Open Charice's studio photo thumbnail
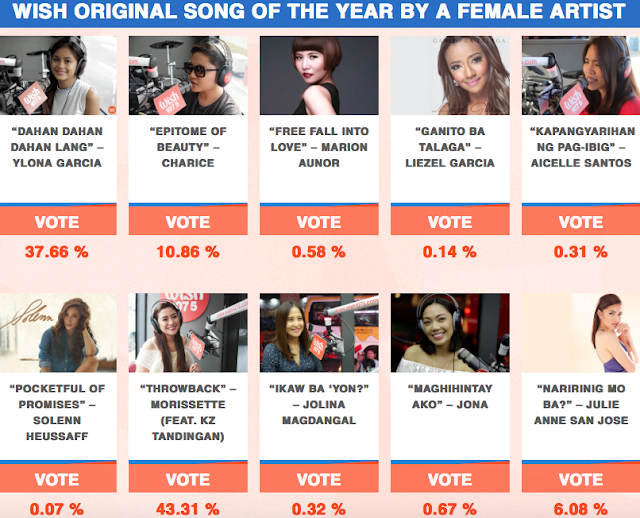Image resolution: width=640 pixels, height=518 pixels. click(188, 76)
